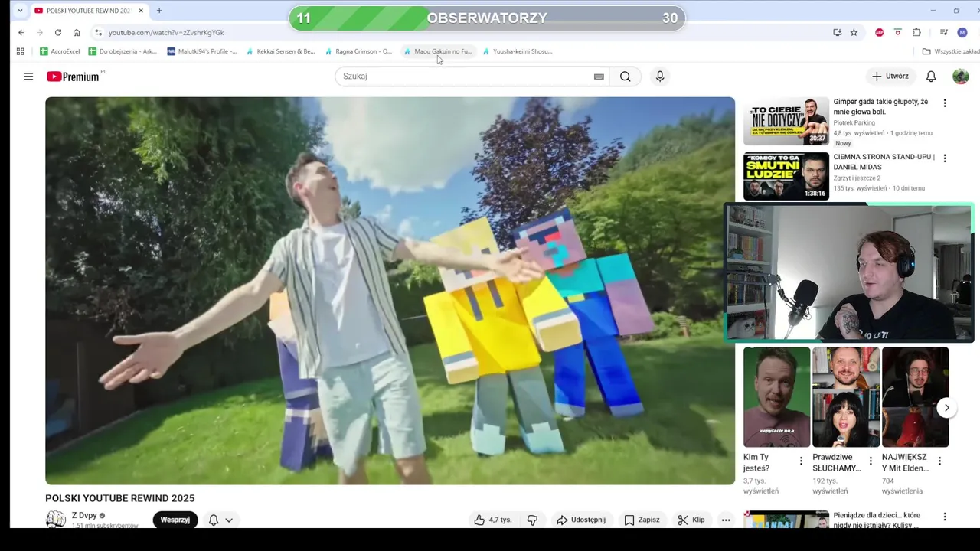The height and width of the screenshot is (551, 980).
Task: Focus the Szukaj search field
Action: point(466,77)
